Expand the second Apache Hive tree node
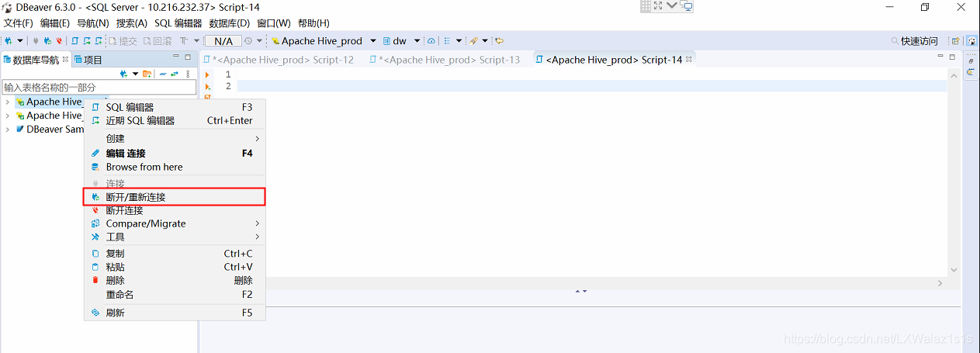Image resolution: width=980 pixels, height=353 pixels. [x=8, y=116]
